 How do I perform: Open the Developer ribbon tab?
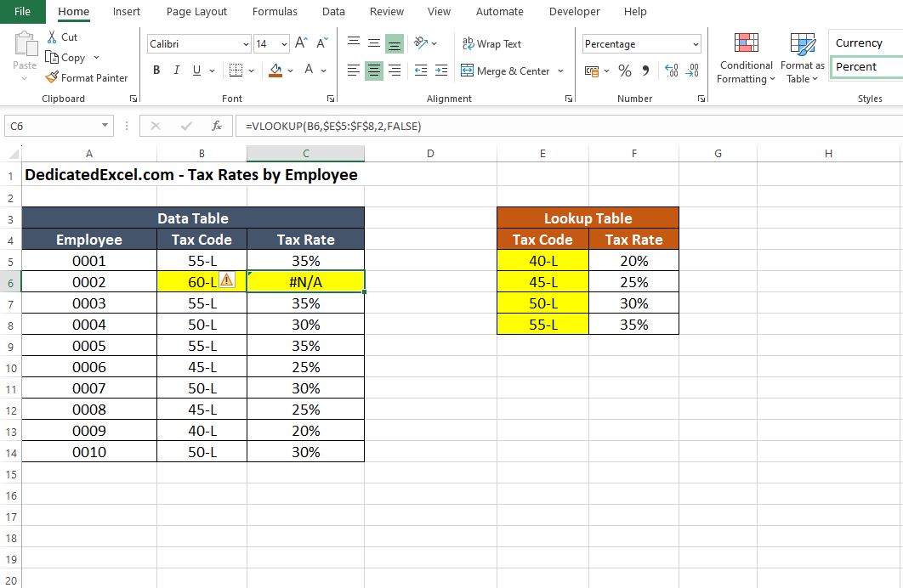coord(574,11)
